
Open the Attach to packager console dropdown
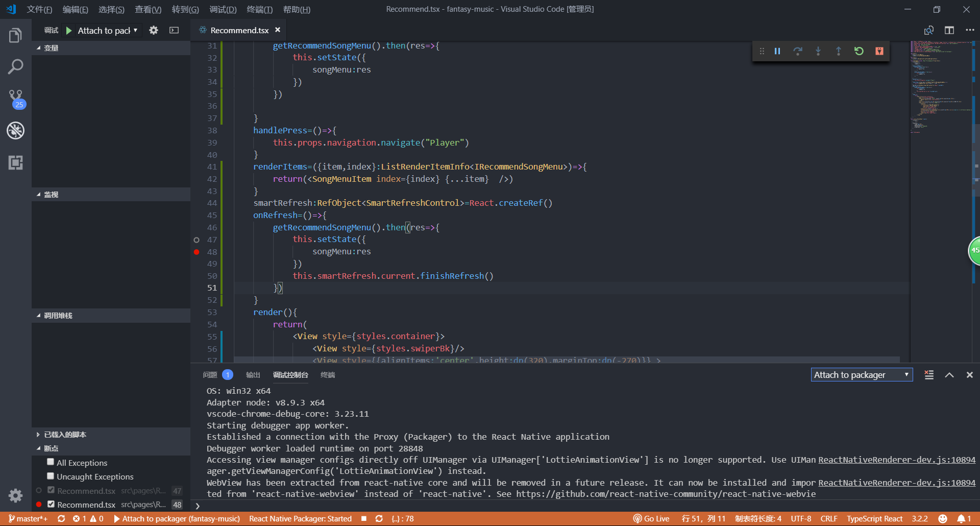click(861, 374)
